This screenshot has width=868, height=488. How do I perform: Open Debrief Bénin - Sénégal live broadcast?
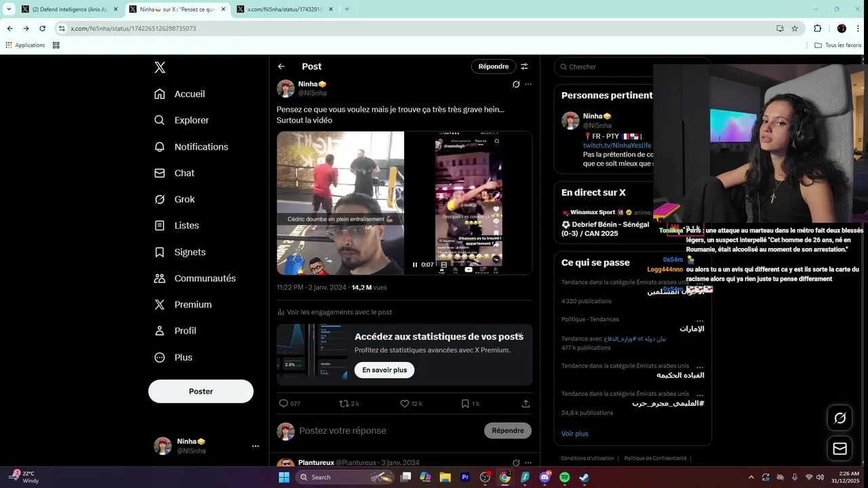pos(605,229)
